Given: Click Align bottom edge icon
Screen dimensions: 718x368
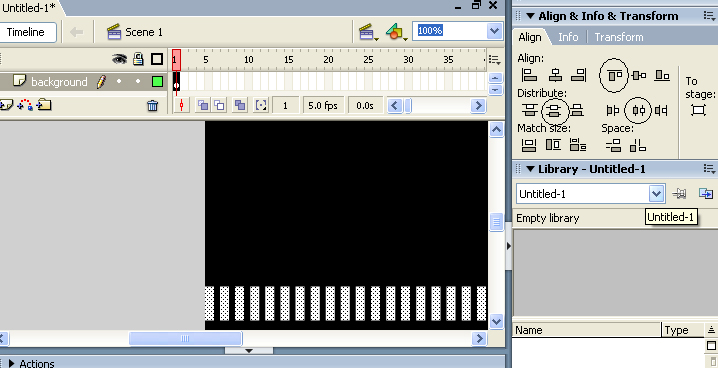Looking at the screenshot, I should click(x=662, y=75).
